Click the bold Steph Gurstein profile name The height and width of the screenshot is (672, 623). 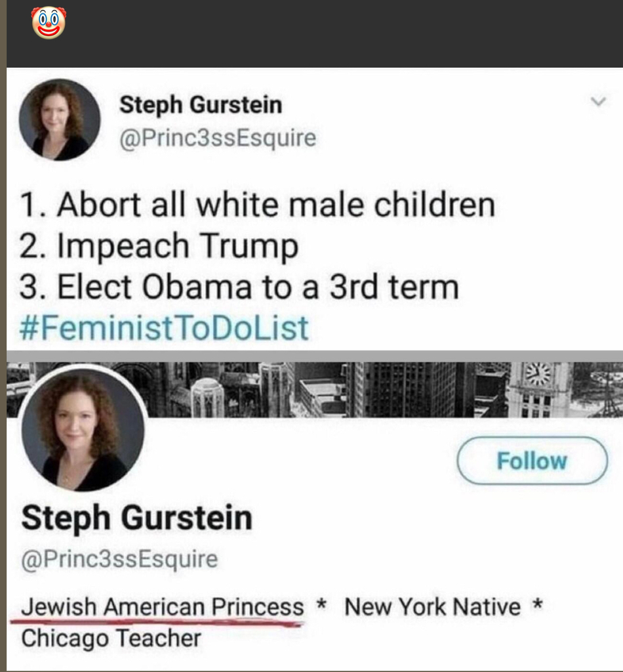[x=136, y=517]
